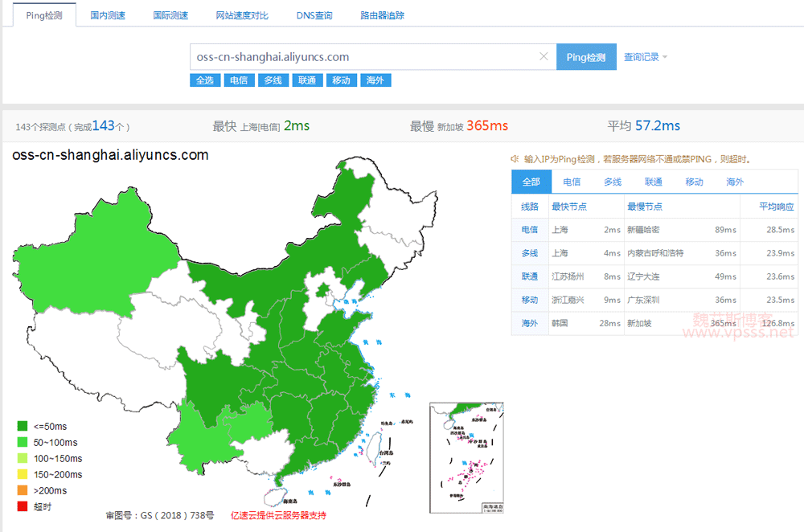804x532 pixels.
Task: Click the domain input field
Action: (x=362, y=57)
